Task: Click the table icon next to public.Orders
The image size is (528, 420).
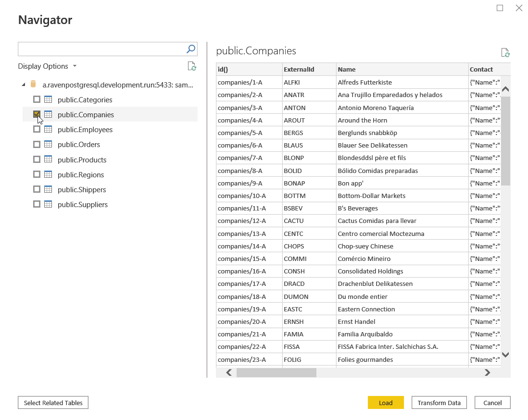Action: coord(48,144)
